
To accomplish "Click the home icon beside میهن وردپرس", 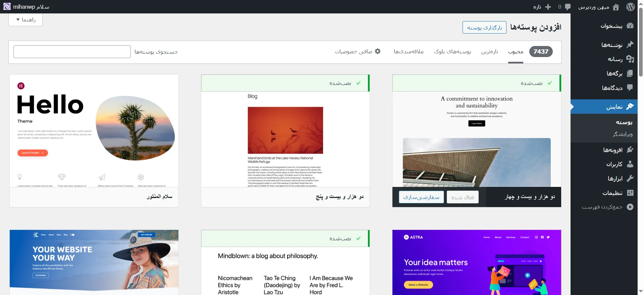I will coord(616,7).
